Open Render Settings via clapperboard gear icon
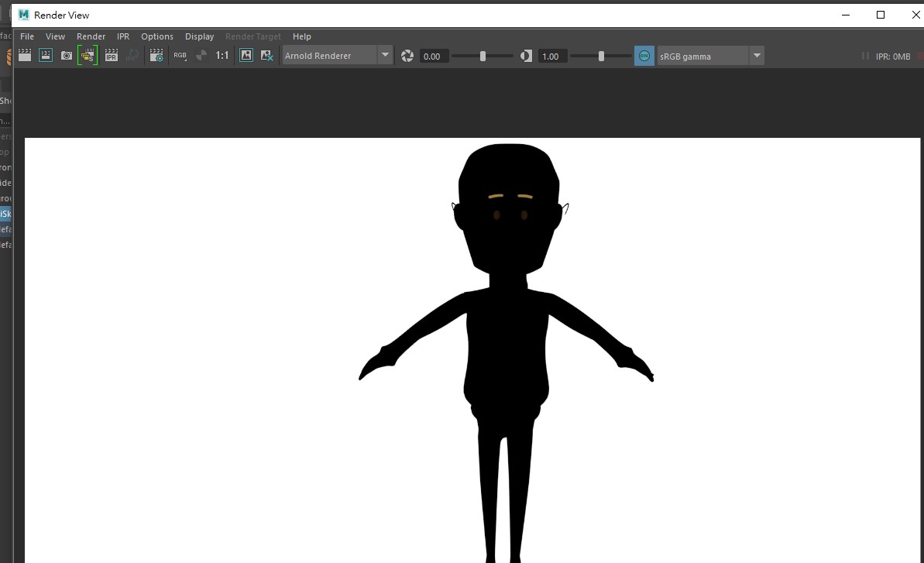The width and height of the screenshot is (924, 563). (x=156, y=56)
